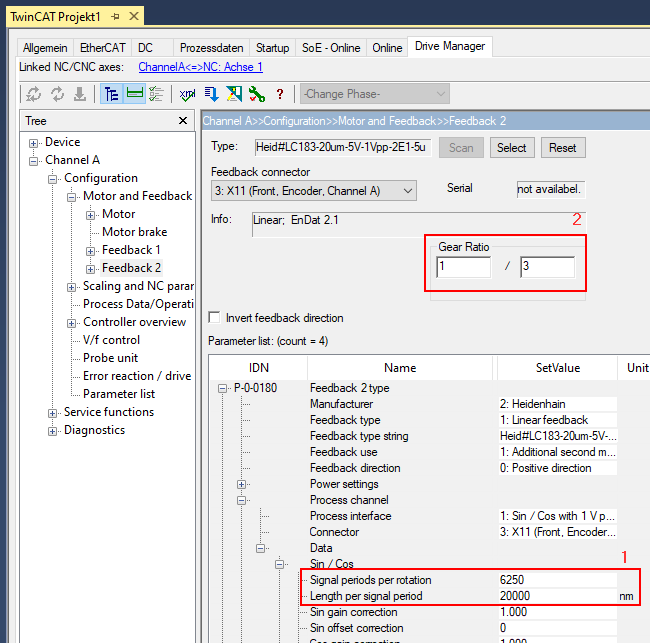Switch to the Online tab
The image size is (650, 643).
(x=387, y=48)
